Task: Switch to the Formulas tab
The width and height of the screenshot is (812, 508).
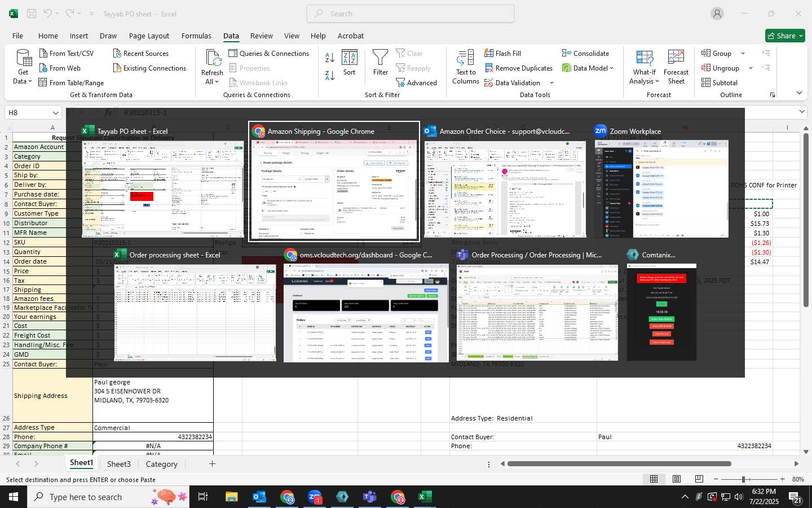Action: 196,36
